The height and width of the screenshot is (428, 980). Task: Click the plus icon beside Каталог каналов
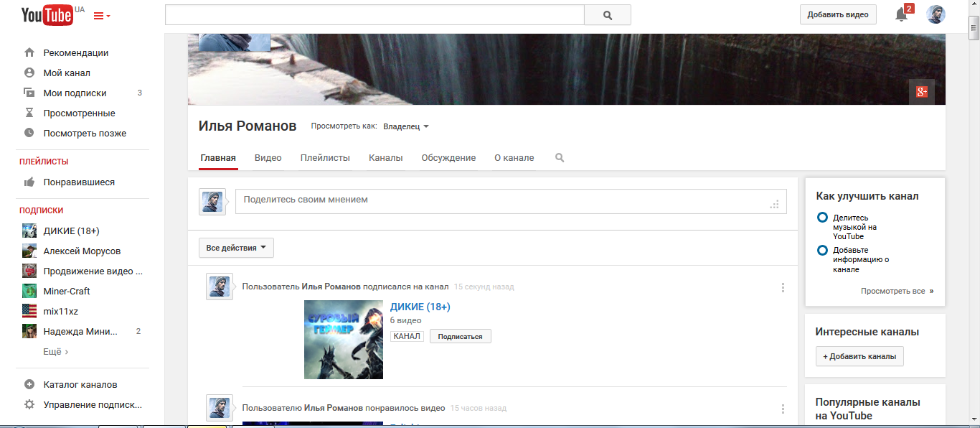29,384
